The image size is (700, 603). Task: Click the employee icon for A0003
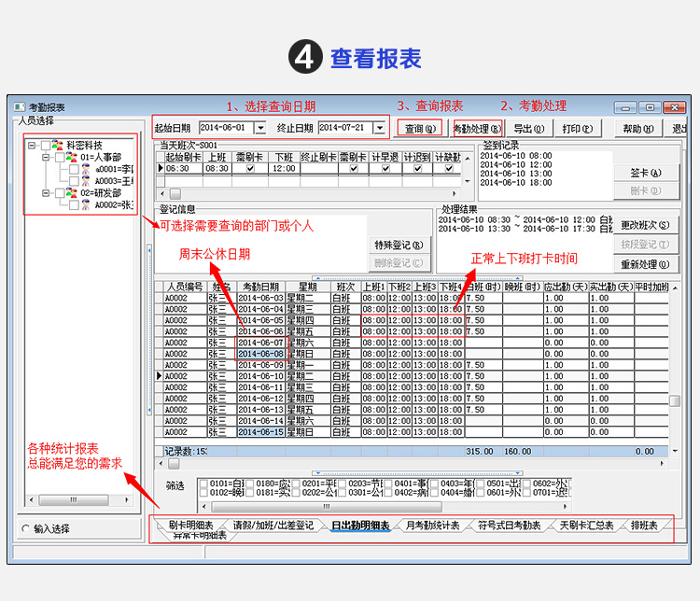click(86, 181)
